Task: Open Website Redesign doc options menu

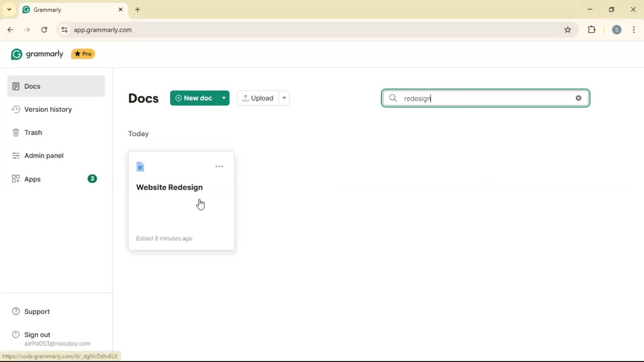Action: point(219,167)
